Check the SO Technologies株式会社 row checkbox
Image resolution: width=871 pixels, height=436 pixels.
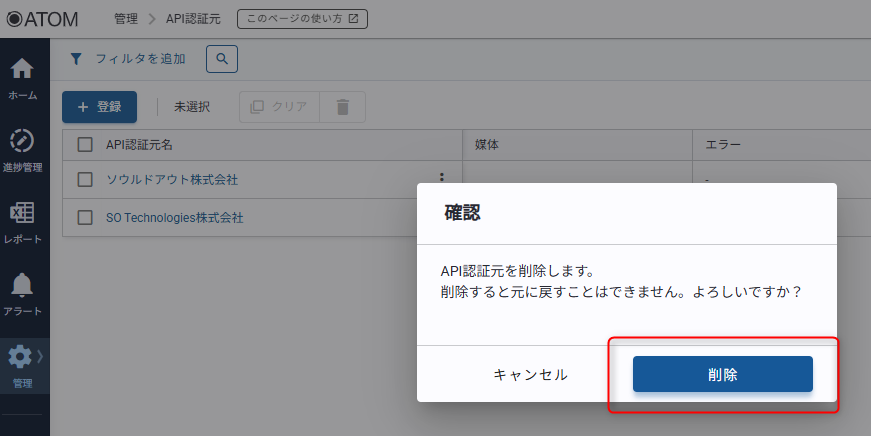tap(85, 217)
